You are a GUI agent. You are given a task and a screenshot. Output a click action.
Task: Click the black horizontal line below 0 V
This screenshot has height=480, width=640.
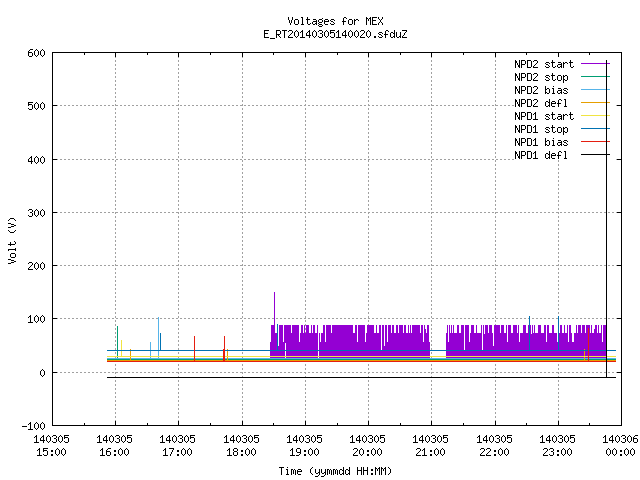point(361,378)
